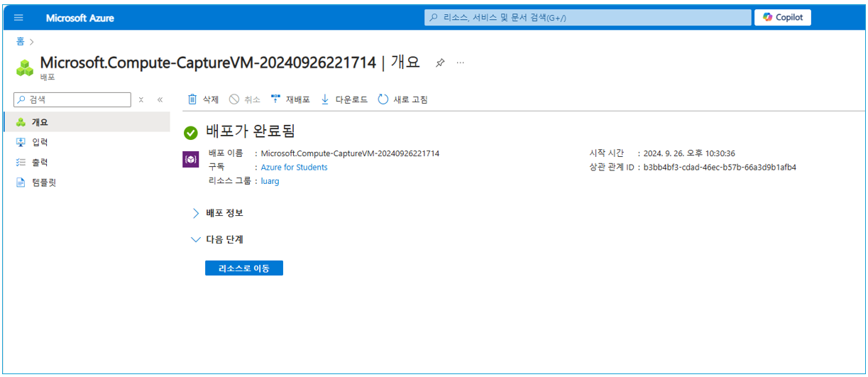
Task: Click the 홈 breadcrumb link
Action: tap(20, 41)
